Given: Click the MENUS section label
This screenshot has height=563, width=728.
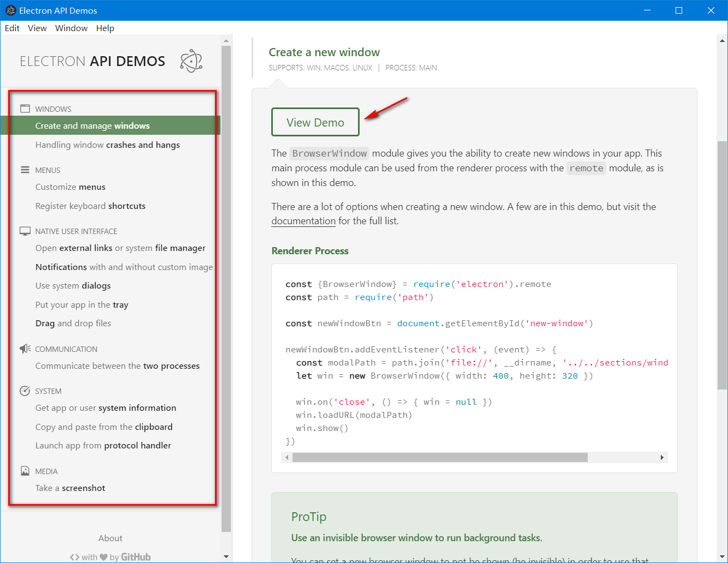Looking at the screenshot, I should 48,170.
